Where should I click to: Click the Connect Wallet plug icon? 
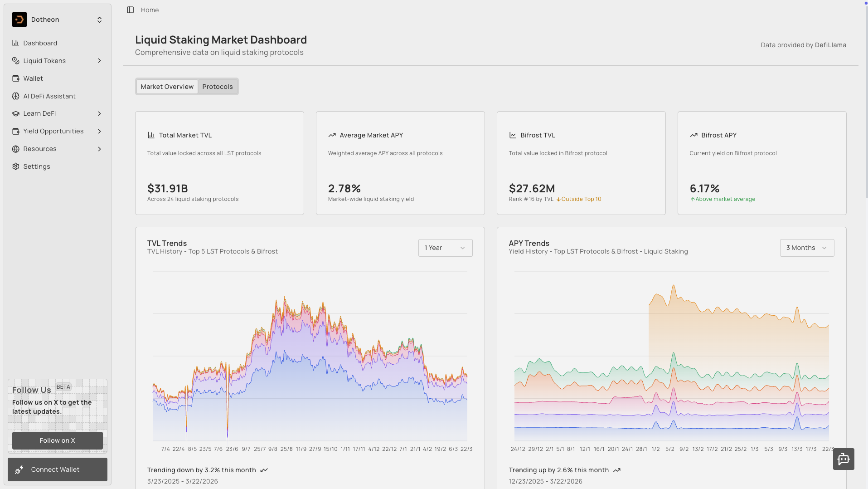[19, 469]
